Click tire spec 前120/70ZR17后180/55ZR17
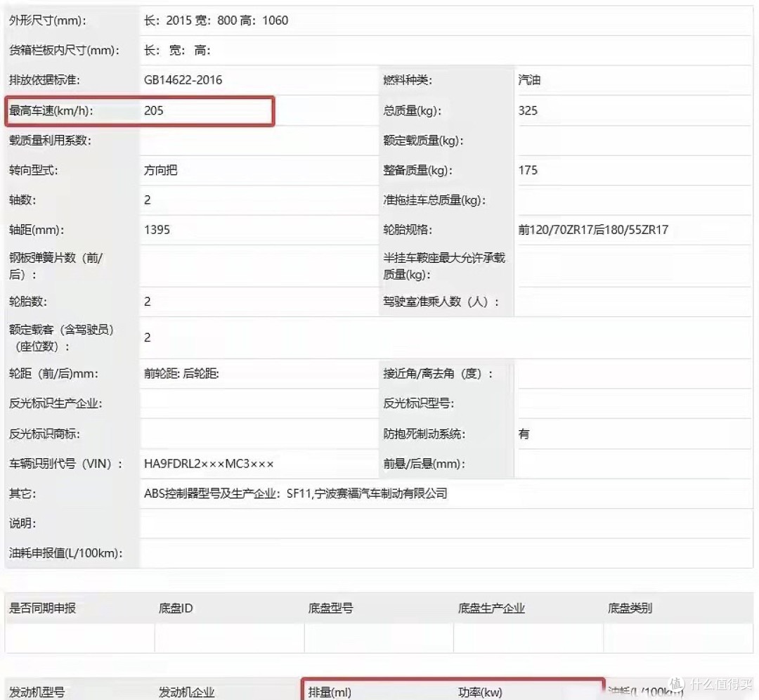The width and height of the screenshot is (759, 700). [x=593, y=229]
